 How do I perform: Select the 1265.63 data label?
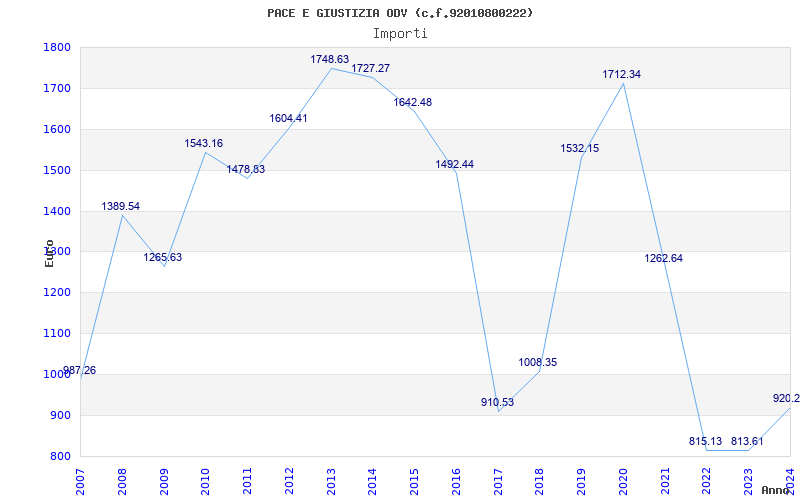[x=162, y=258]
